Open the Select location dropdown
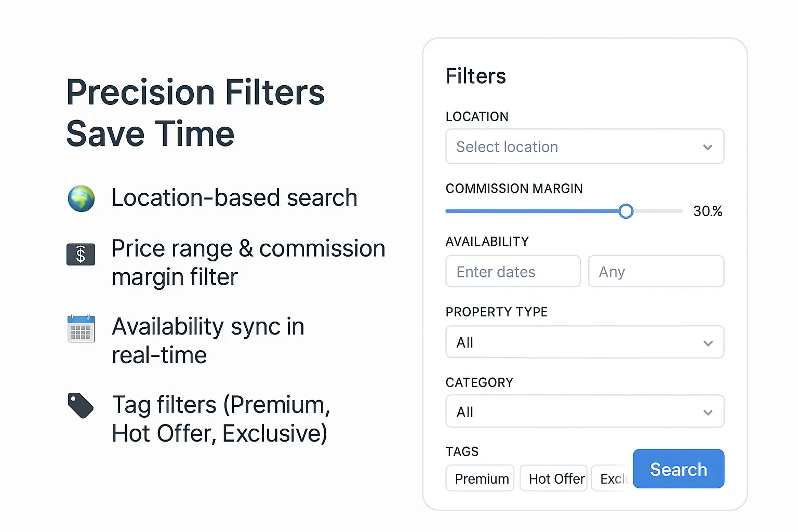Image resolution: width=798 pixels, height=532 pixels. point(571,147)
